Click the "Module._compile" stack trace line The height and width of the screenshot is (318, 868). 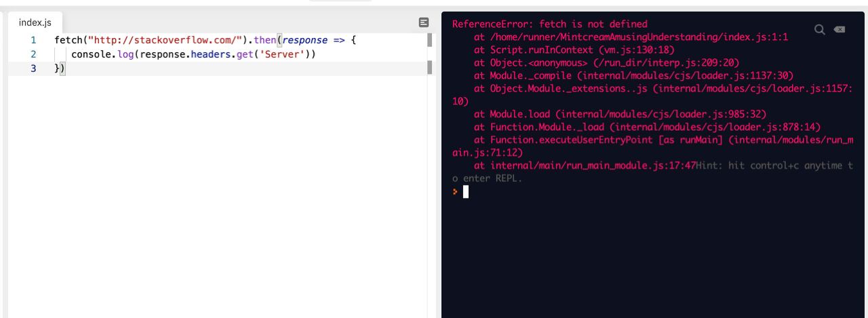(633, 75)
